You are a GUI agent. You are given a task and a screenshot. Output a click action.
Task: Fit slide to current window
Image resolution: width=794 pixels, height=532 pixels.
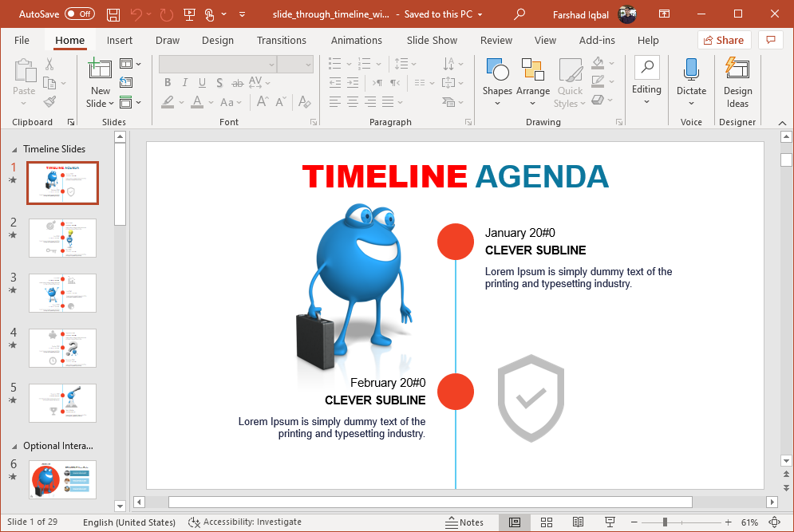pos(773,522)
